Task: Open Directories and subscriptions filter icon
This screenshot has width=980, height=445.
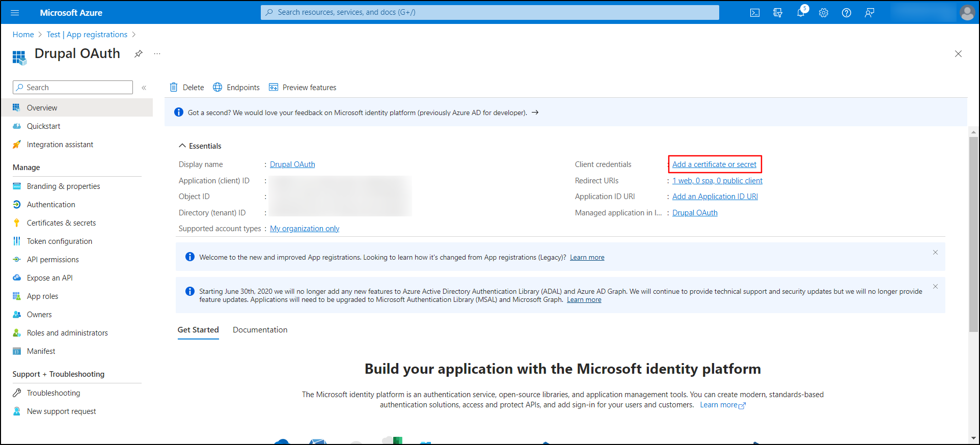Action: click(x=778, y=13)
